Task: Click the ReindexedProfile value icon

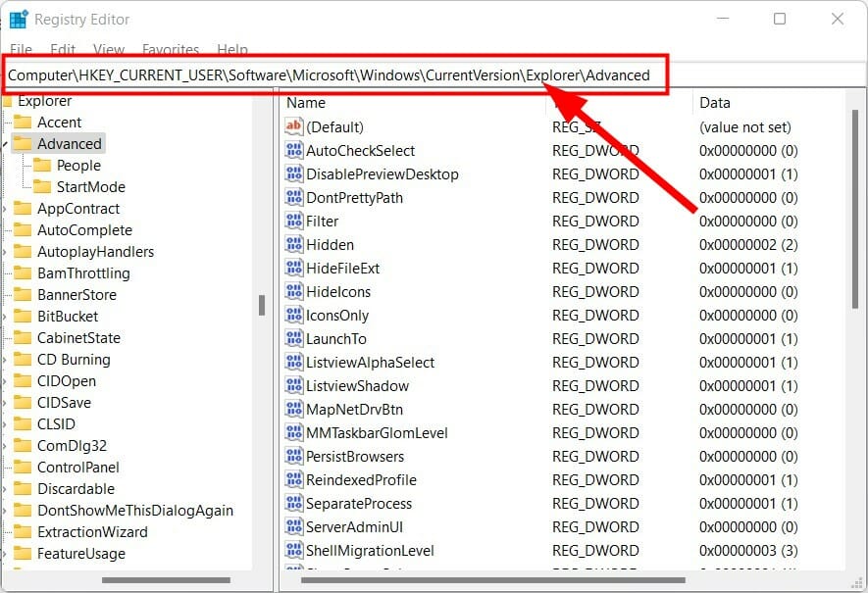Action: [x=294, y=479]
